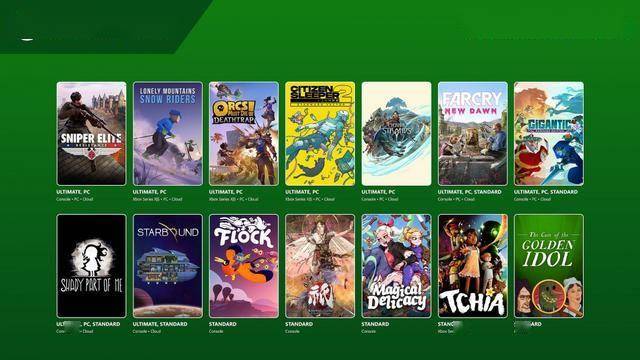This screenshot has width=640, height=360.
Task: Click Ultimate, PC, Standard label under Far Cry
Action: click(x=469, y=192)
